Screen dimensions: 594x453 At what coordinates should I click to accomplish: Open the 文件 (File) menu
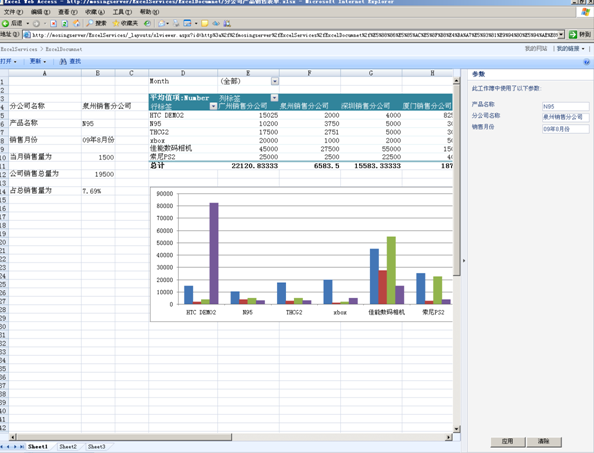(x=13, y=12)
